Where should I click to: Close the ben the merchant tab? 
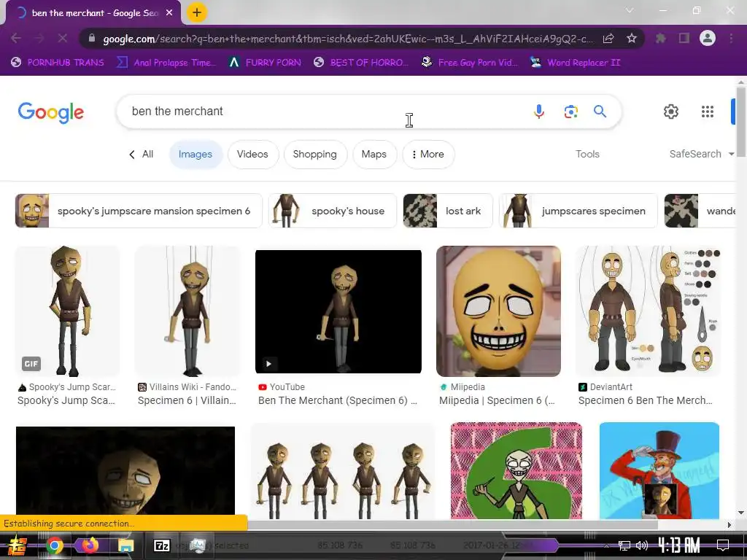[x=169, y=13]
